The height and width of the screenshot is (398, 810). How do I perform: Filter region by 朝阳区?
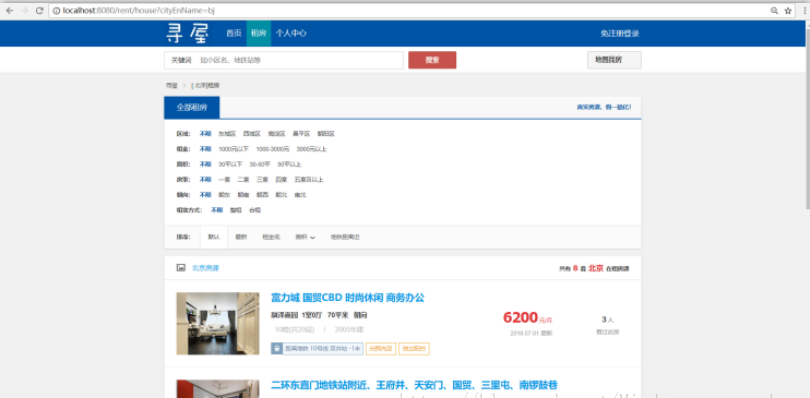(326, 133)
